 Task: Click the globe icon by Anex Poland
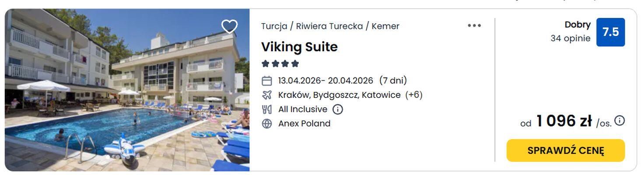pyautogui.click(x=267, y=124)
